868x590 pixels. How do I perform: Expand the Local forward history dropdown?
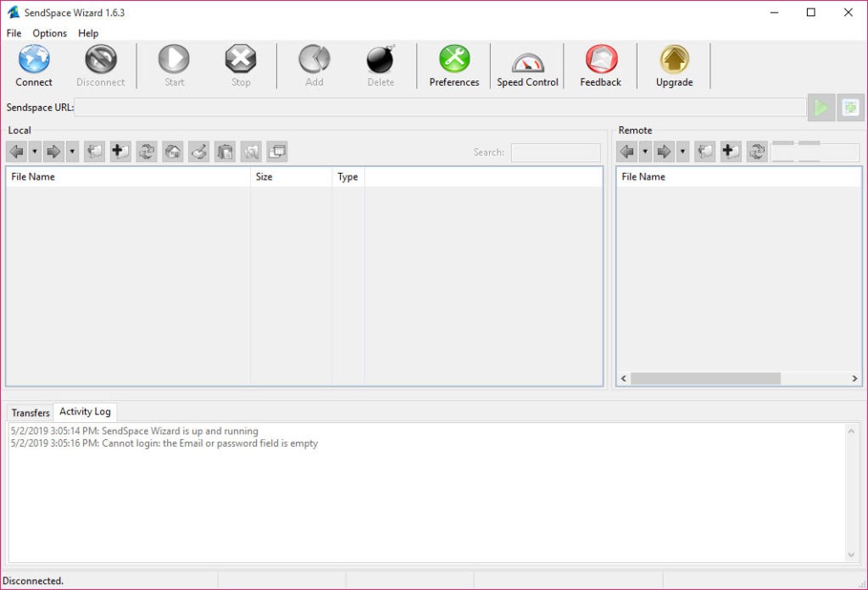(x=72, y=152)
